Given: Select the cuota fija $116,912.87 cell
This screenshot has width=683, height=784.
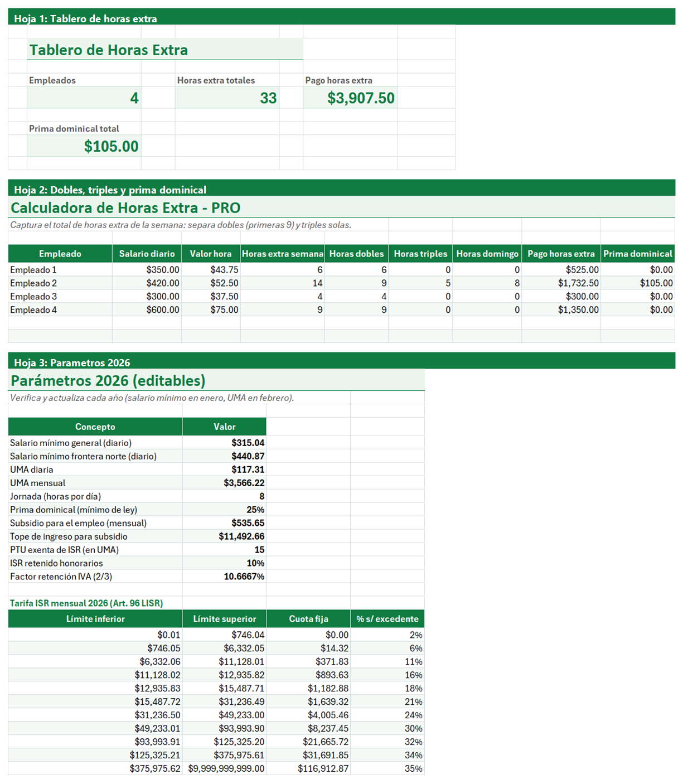Looking at the screenshot, I should coord(308,768).
